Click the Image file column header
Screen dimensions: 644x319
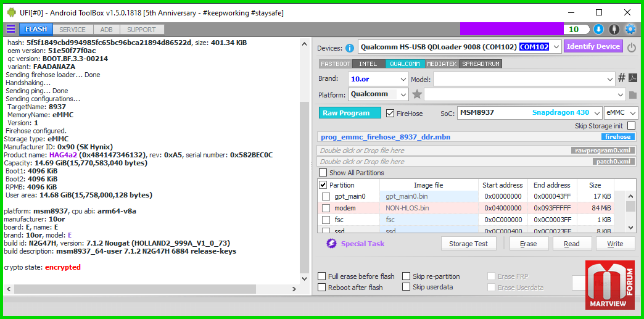(429, 185)
